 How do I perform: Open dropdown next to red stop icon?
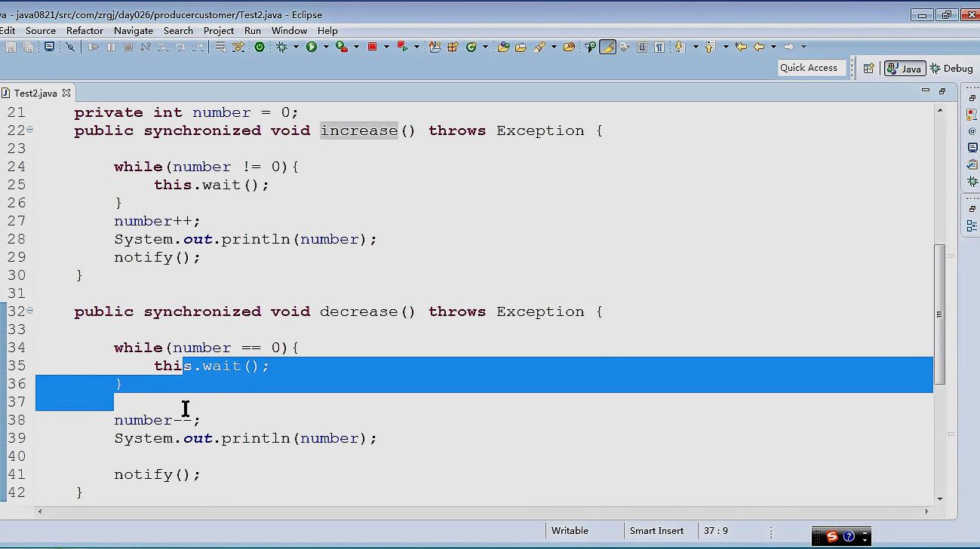pos(386,47)
